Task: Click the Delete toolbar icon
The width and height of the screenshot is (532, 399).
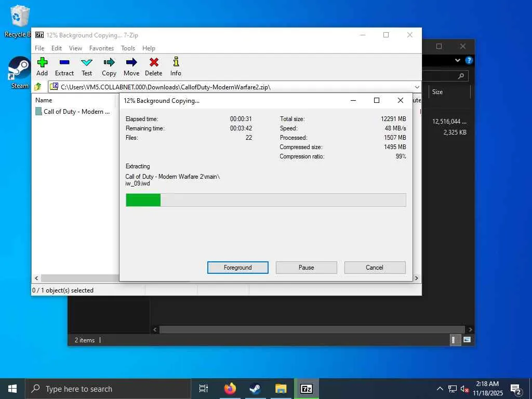Action: pyautogui.click(x=154, y=67)
